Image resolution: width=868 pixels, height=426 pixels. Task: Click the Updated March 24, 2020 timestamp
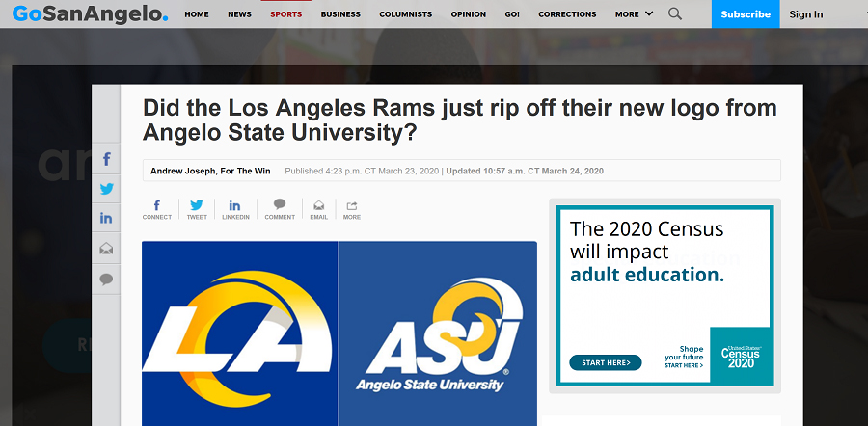click(x=525, y=171)
